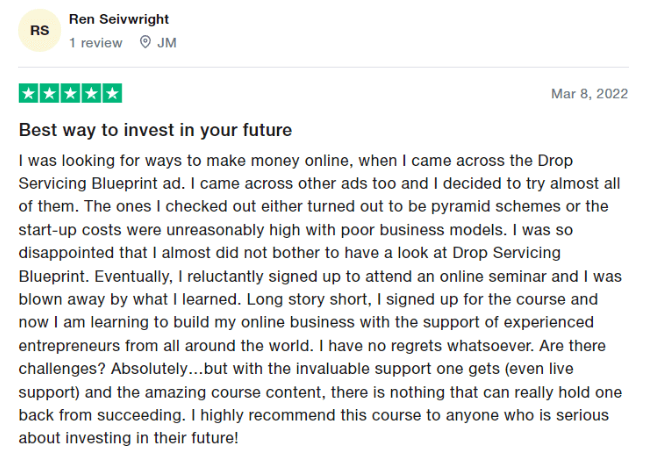Click the words 'online seminar' in review
650x460 pixels.
click(493, 276)
